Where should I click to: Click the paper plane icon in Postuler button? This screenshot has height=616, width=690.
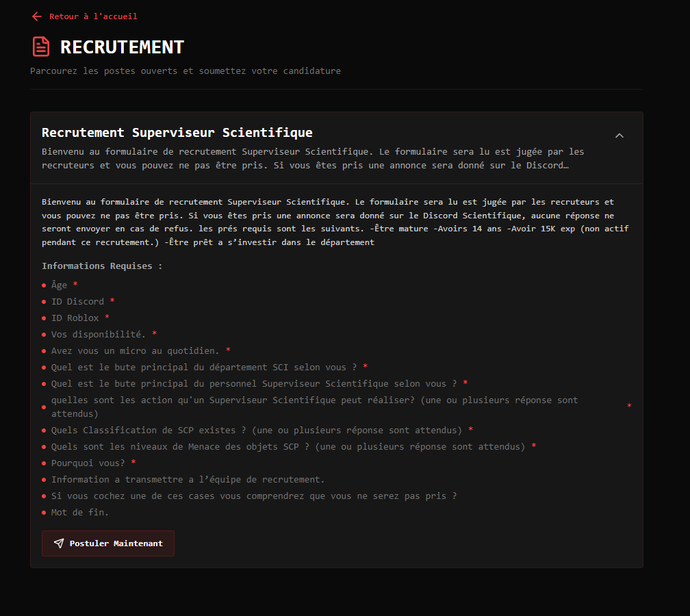[59, 543]
